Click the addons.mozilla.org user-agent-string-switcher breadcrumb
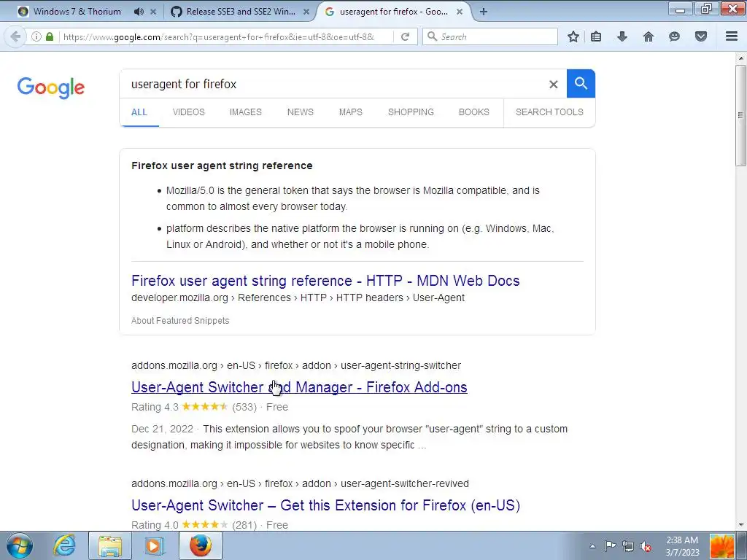Viewport: 747px width, 560px height. [296, 365]
